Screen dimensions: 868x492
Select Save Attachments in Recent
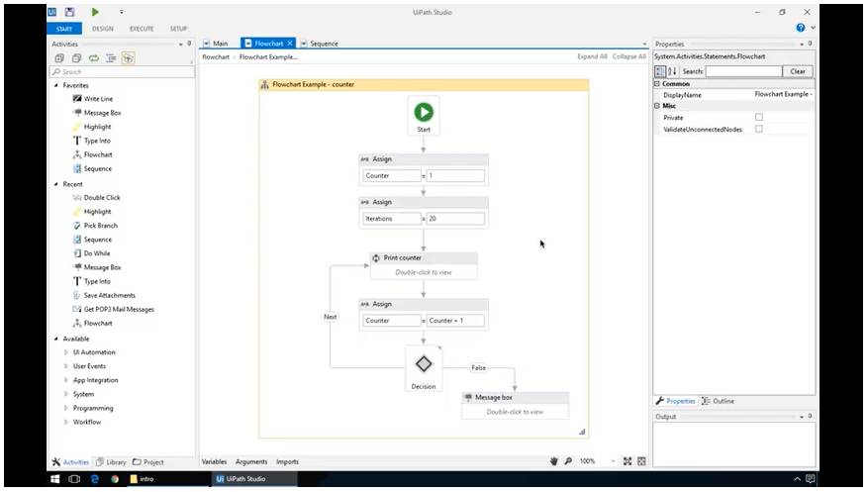coord(109,296)
